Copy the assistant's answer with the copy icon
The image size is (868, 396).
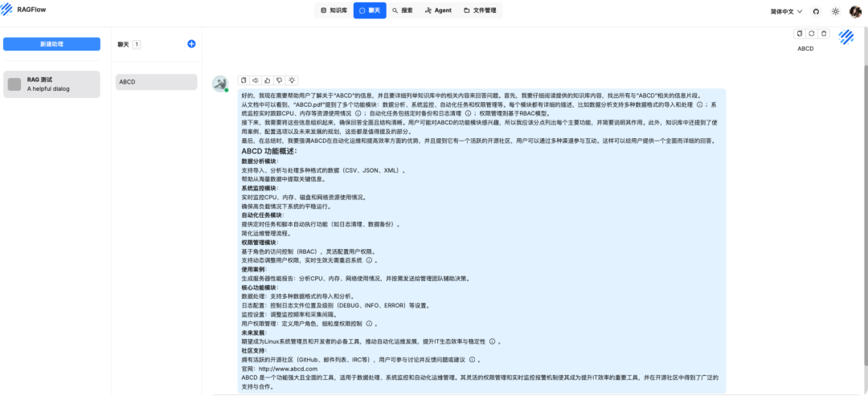click(244, 80)
